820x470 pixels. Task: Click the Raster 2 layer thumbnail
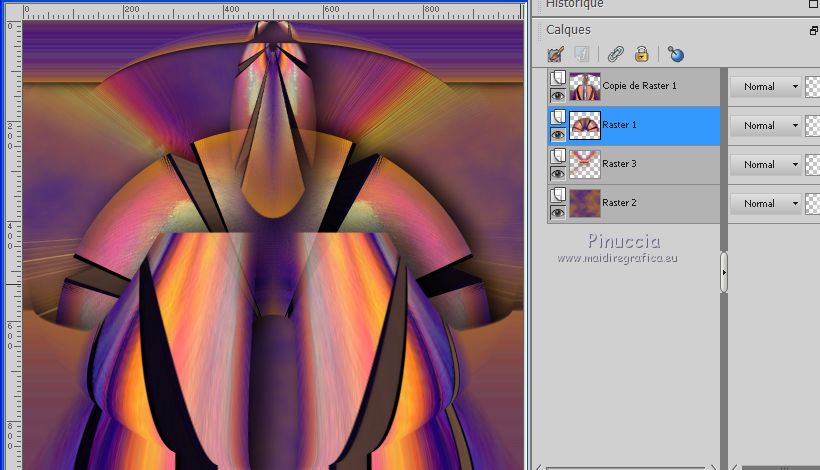point(585,203)
